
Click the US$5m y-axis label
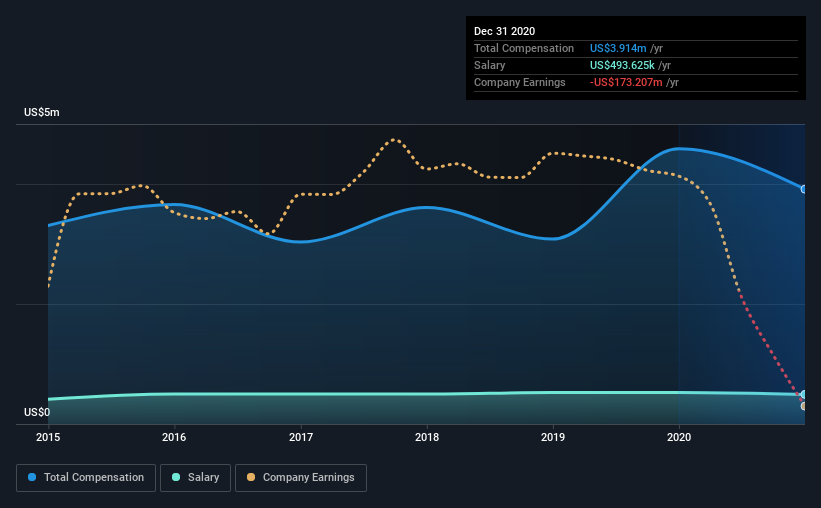tap(41, 113)
